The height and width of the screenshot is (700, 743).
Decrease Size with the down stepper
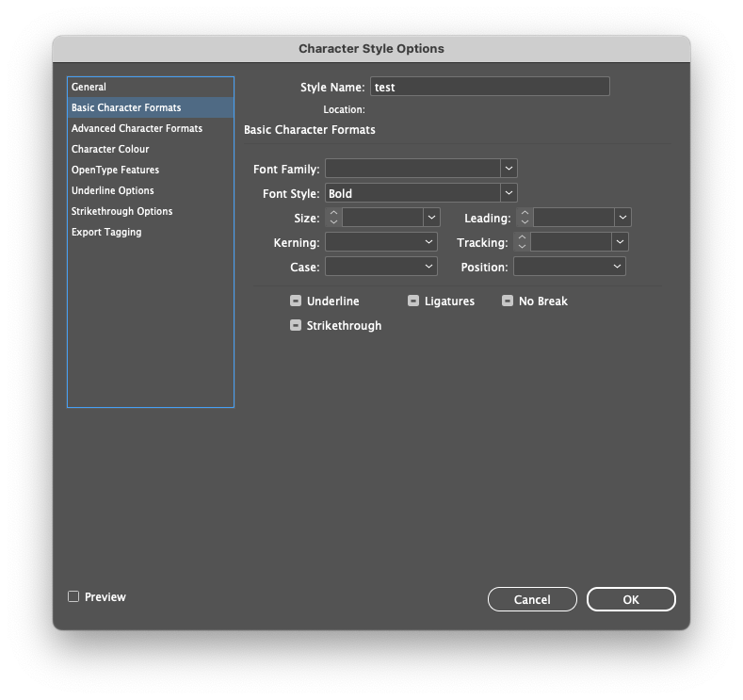pos(333,221)
